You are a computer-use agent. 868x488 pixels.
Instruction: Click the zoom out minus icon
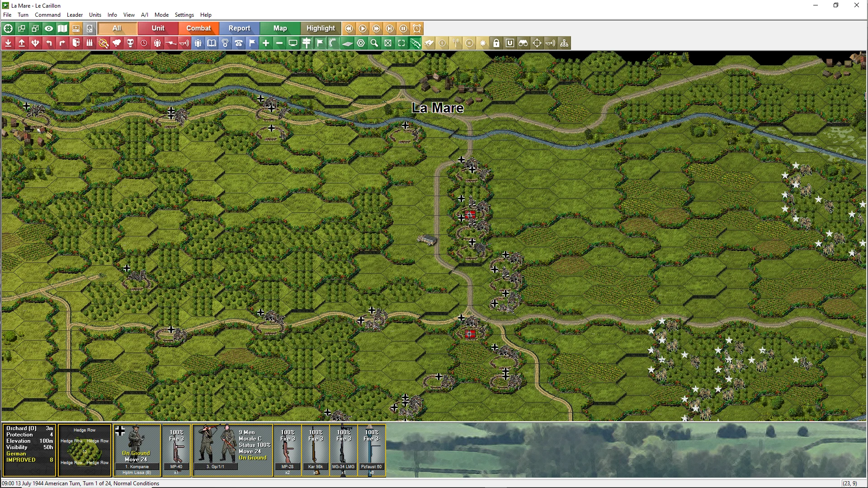click(x=279, y=43)
